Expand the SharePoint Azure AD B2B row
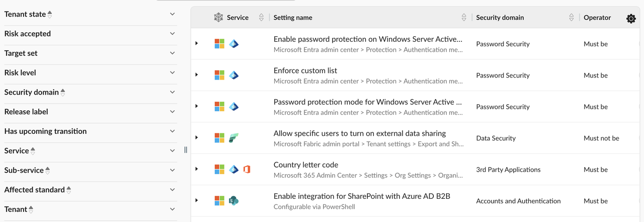Screen dimensions: 644x222 (197, 200)
